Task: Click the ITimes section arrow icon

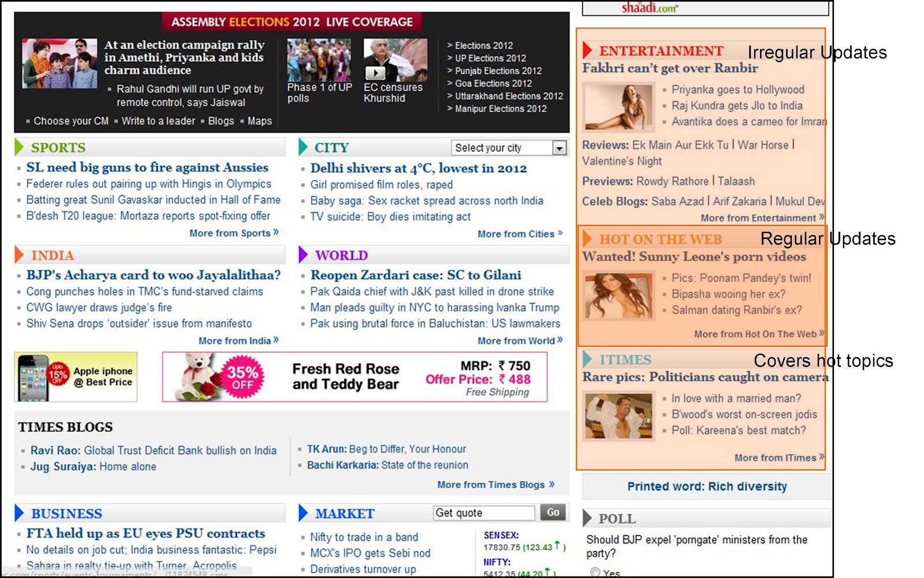Action: coord(587,359)
